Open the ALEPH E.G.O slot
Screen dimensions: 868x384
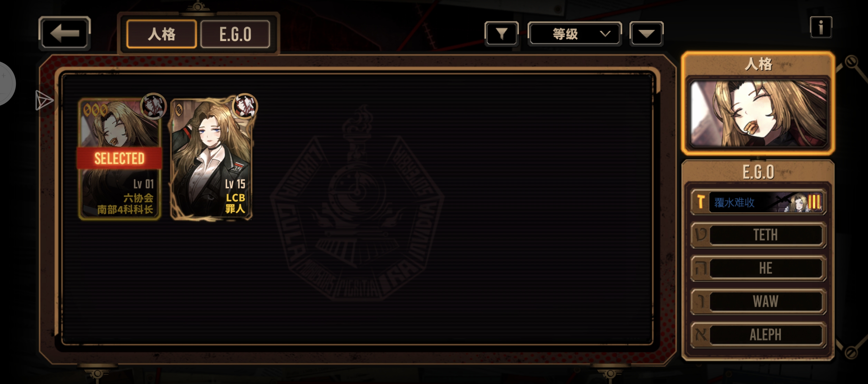(758, 335)
